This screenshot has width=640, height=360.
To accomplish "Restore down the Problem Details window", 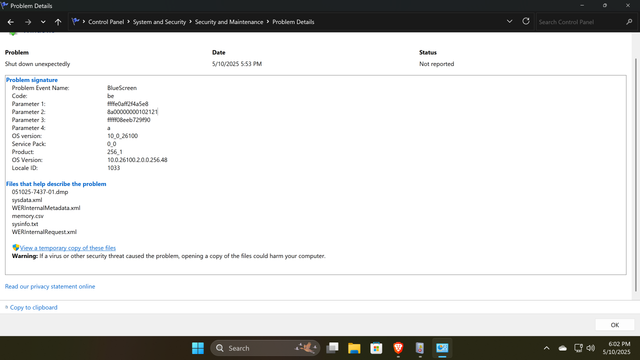I will pos(605,5).
